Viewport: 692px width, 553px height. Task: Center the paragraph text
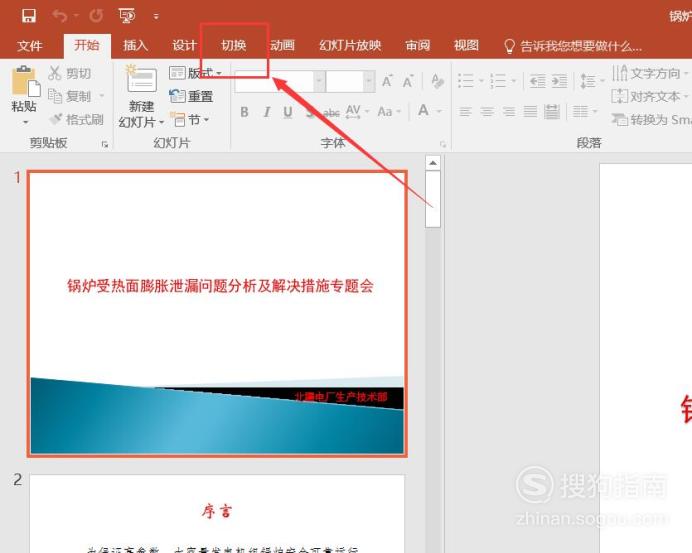pos(487,112)
